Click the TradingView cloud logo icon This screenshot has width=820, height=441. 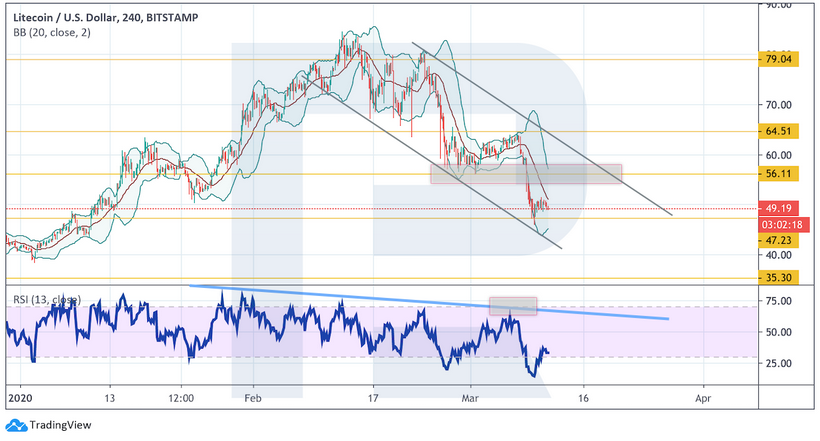pyautogui.click(x=15, y=424)
